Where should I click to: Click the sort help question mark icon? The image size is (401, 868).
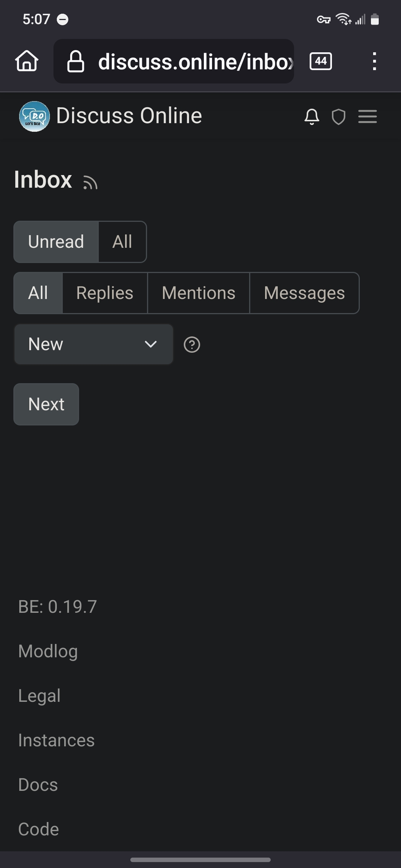coord(192,345)
